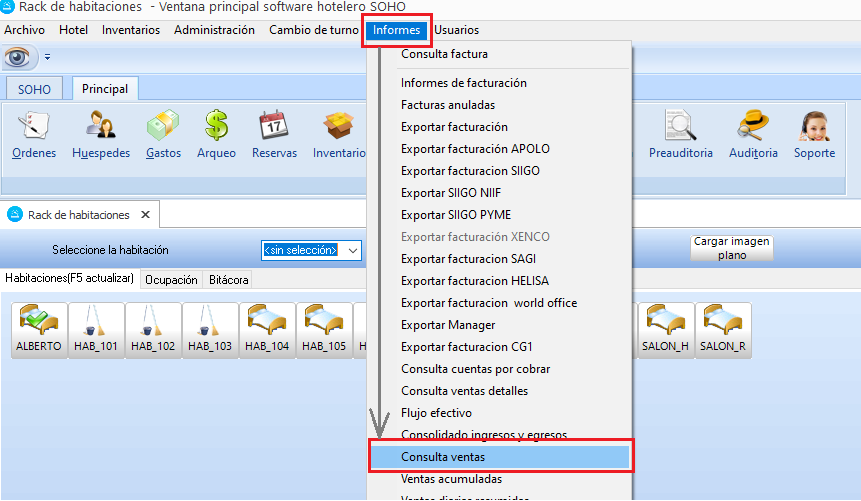Click the Cargar imagen plano button
The height and width of the screenshot is (501, 861).
click(x=733, y=248)
